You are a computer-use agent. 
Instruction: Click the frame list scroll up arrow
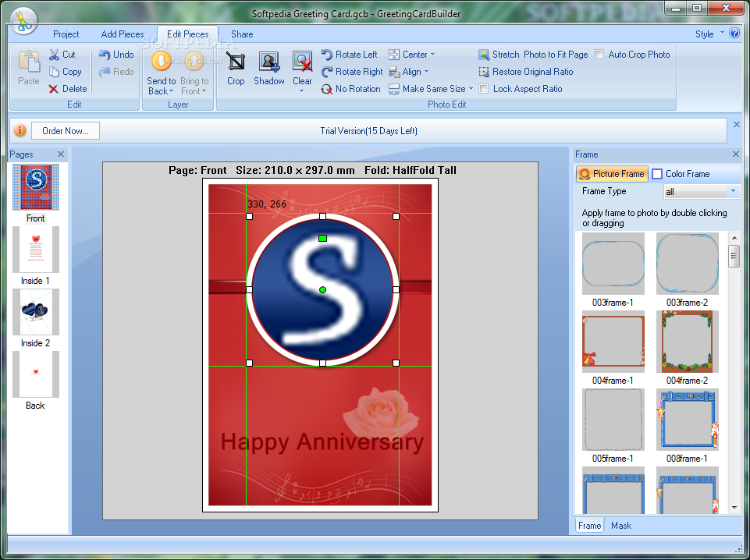click(x=734, y=237)
